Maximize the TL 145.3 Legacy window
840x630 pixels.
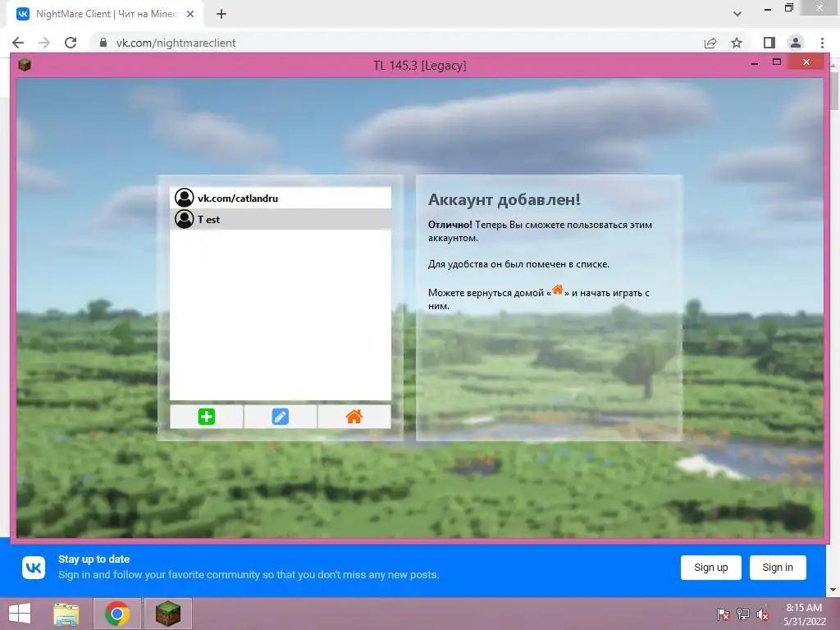tap(777, 62)
